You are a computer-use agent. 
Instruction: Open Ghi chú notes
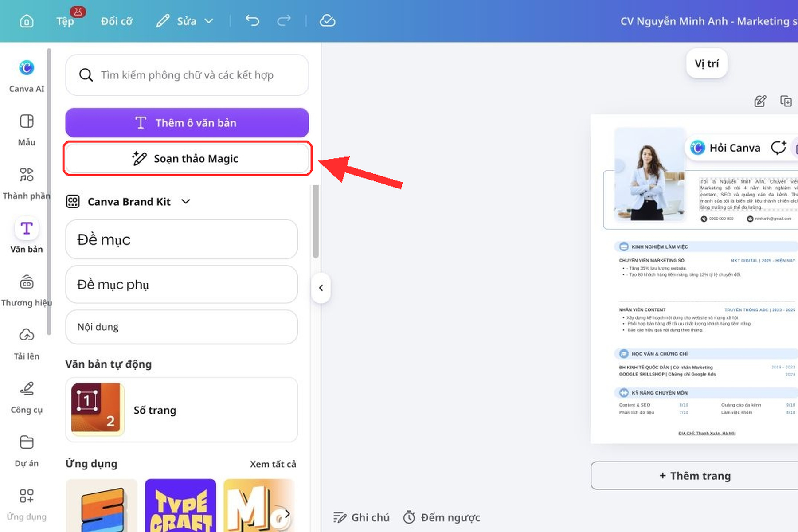click(x=361, y=517)
